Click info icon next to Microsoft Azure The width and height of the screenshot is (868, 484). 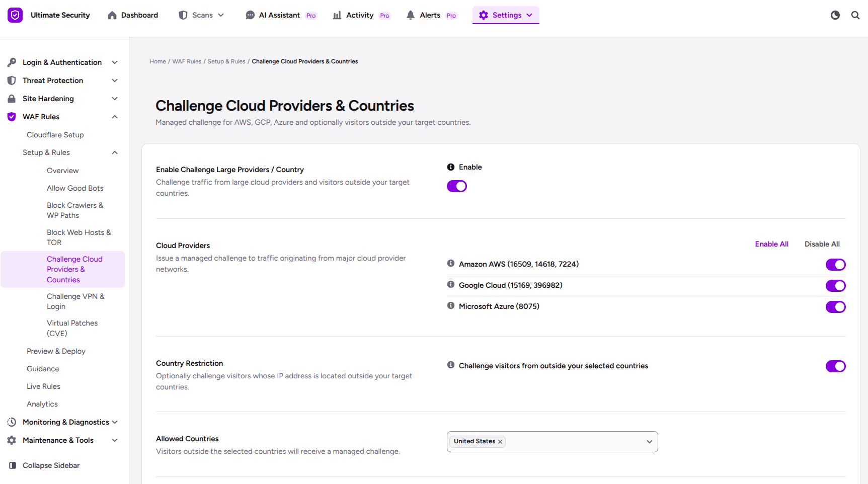tap(451, 305)
